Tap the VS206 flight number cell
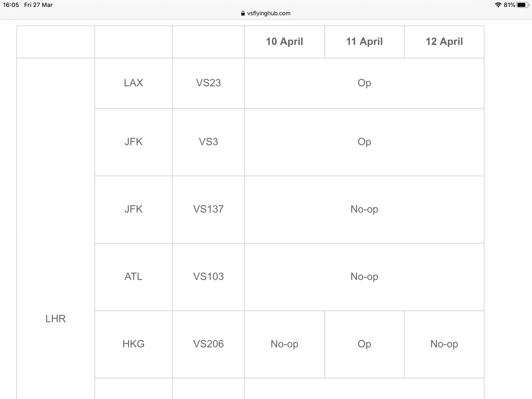 208,344
